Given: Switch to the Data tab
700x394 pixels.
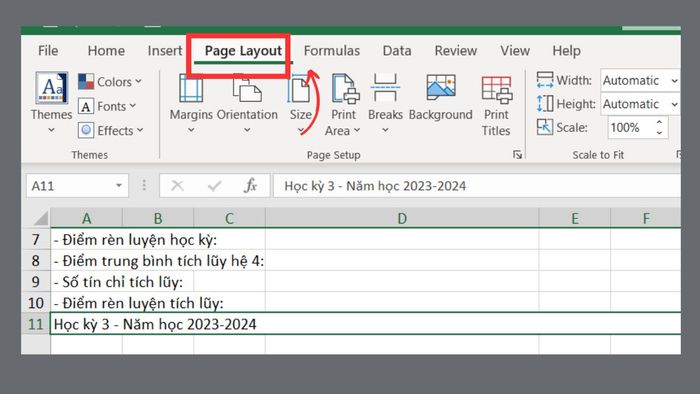Looking at the screenshot, I should point(397,50).
